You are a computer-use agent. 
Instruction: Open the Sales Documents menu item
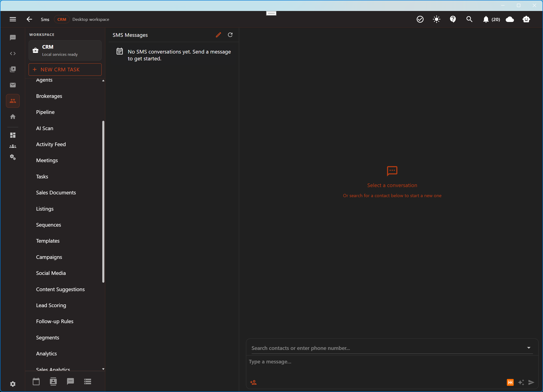tap(56, 193)
